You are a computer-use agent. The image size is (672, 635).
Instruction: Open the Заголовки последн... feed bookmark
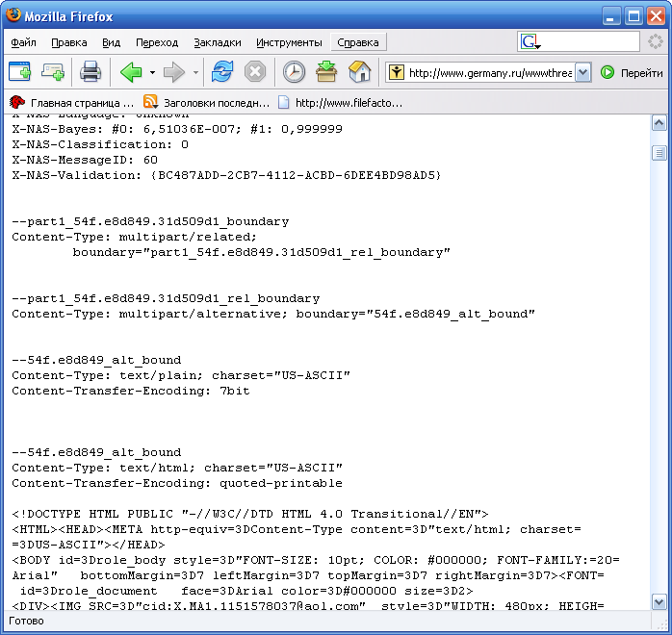pyautogui.click(x=206, y=102)
